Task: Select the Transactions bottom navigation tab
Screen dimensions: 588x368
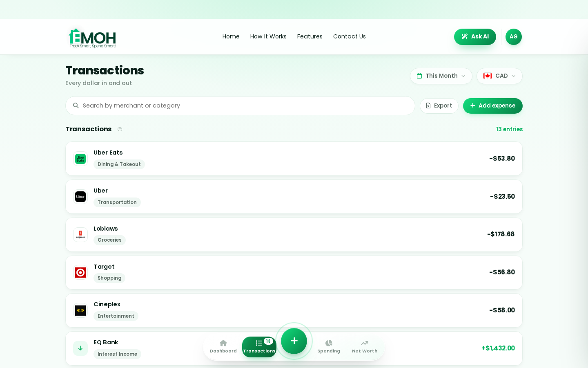Action: 259,347
